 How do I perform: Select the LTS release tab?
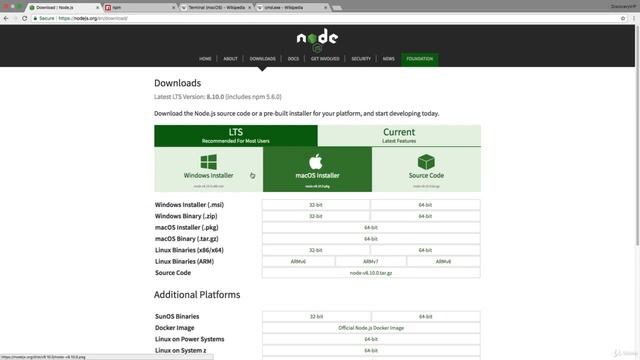236,136
